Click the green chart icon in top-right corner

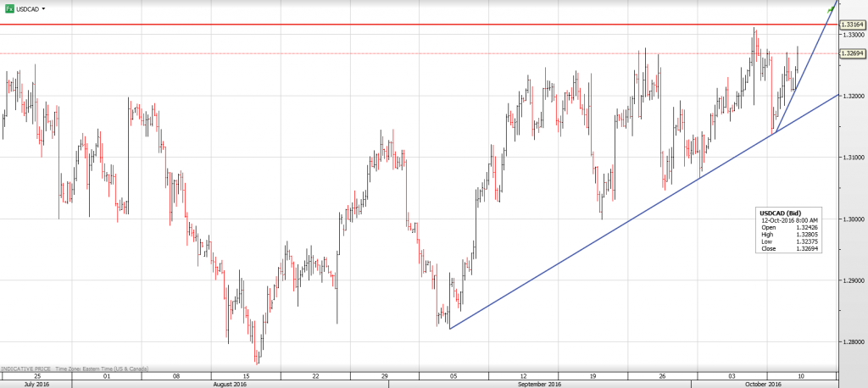click(832, 10)
